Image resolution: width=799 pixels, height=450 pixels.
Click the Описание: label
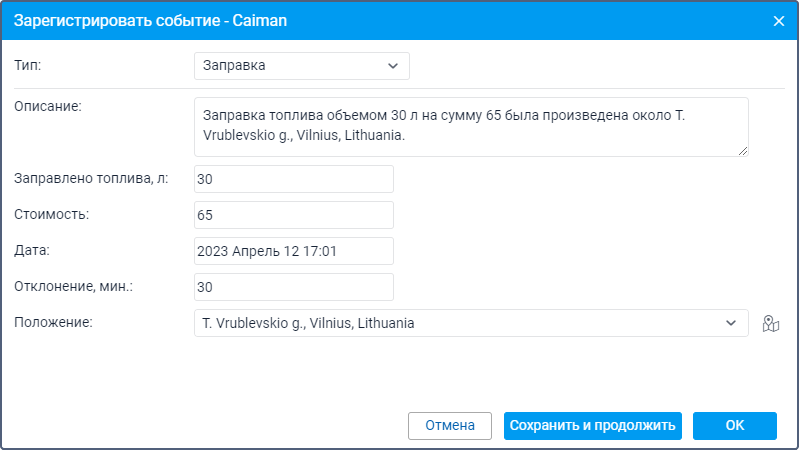tap(48, 107)
